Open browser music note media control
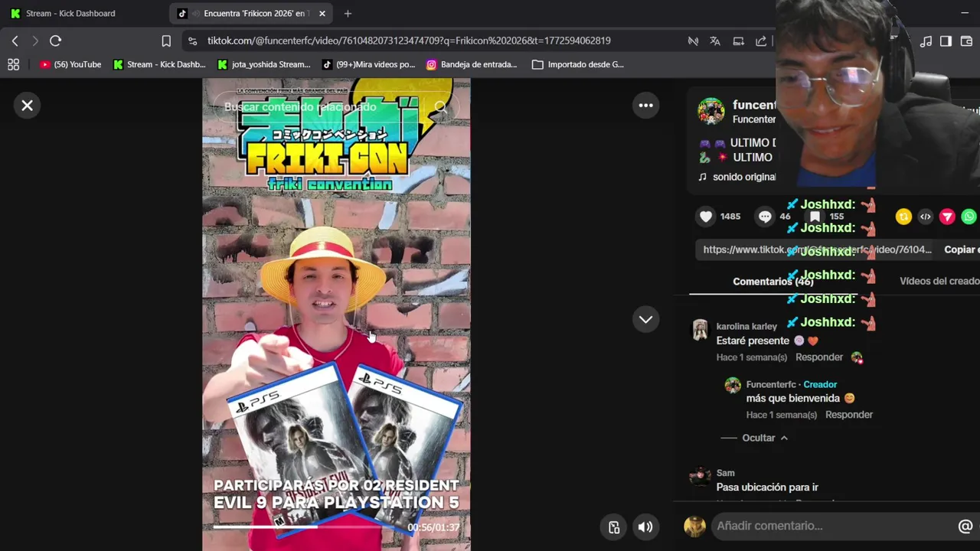 click(926, 41)
